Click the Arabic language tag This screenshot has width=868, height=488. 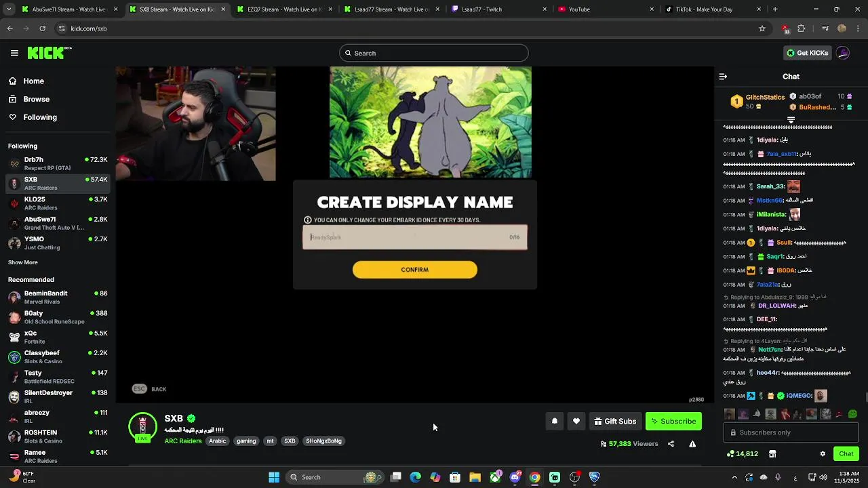click(x=217, y=441)
